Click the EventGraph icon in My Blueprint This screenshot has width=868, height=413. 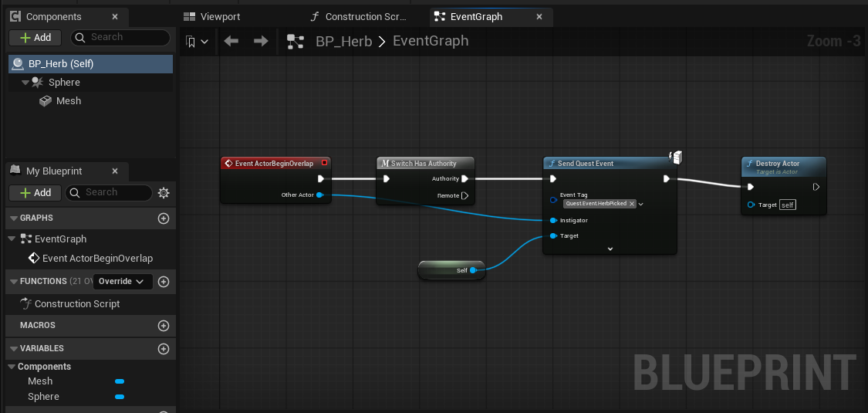(26, 239)
